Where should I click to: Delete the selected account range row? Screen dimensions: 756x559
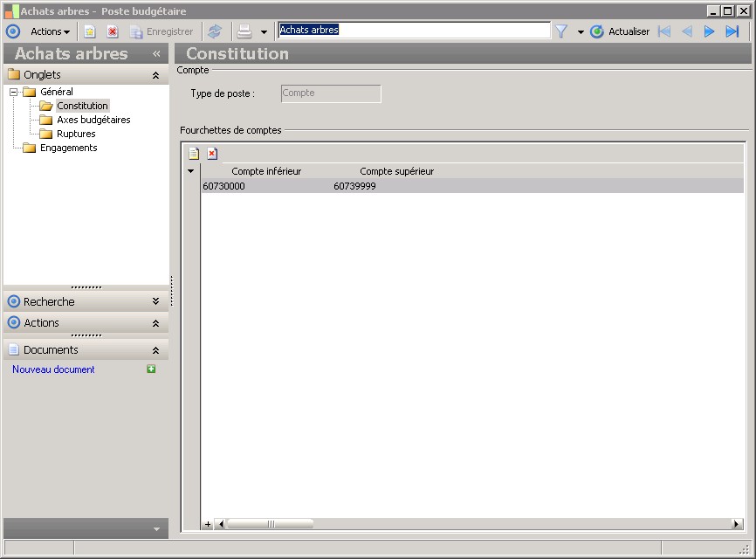[211, 154]
